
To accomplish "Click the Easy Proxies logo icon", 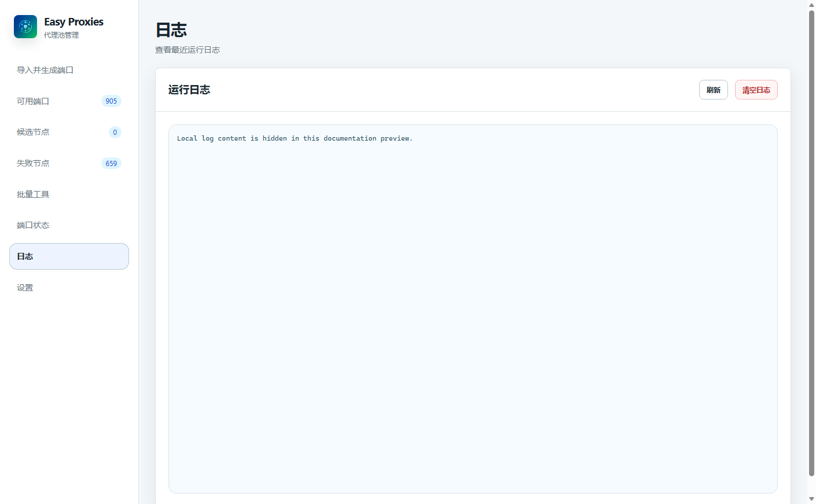I will (x=25, y=27).
